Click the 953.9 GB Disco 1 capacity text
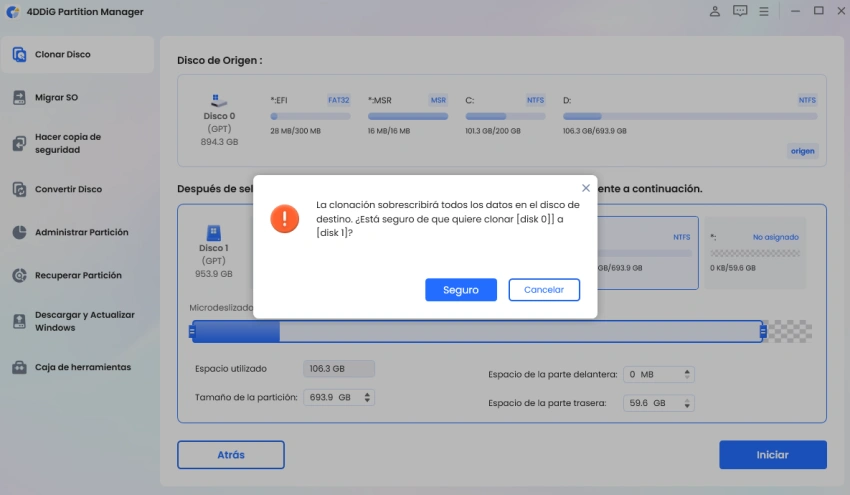 214,274
